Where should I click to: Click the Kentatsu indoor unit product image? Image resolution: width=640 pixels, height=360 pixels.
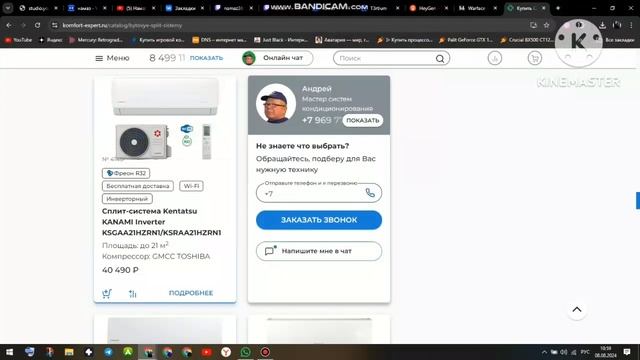[x=165, y=97]
